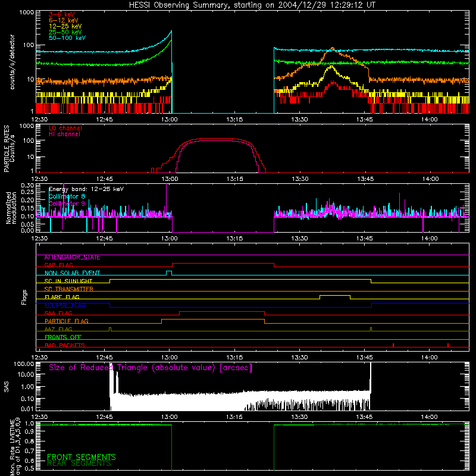Click the 0.30 y-axis value of modulation panel
476x476 pixels.
tap(27, 186)
